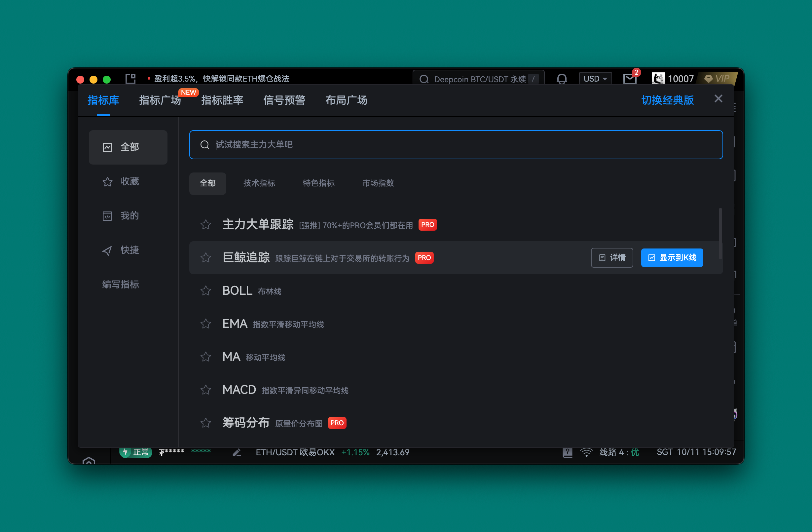Favorite the 巨鲸追踪 indicator star
Image resolution: width=812 pixels, height=532 pixels.
tap(206, 258)
